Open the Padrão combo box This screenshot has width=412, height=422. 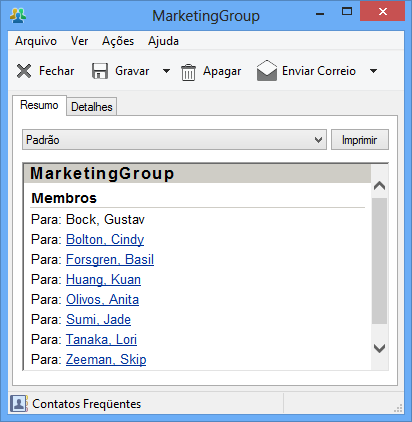click(174, 140)
